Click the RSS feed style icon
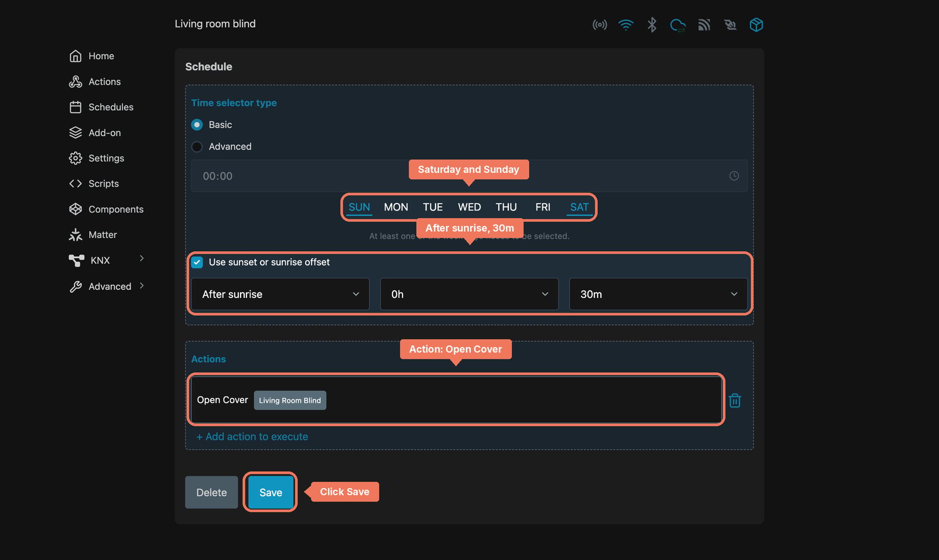 click(x=704, y=25)
